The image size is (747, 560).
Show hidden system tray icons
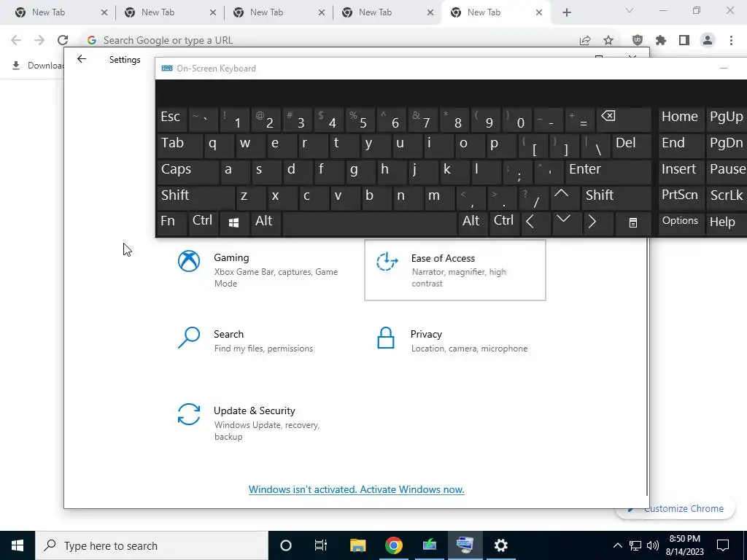pyautogui.click(x=617, y=545)
